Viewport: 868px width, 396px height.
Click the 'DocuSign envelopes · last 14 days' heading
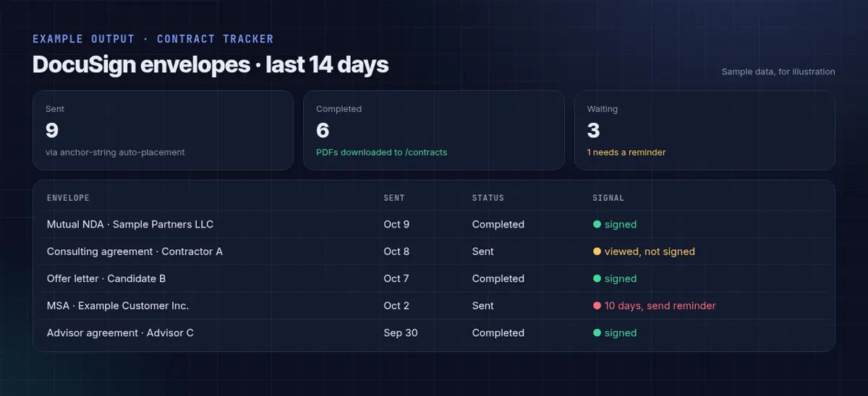[x=210, y=65]
